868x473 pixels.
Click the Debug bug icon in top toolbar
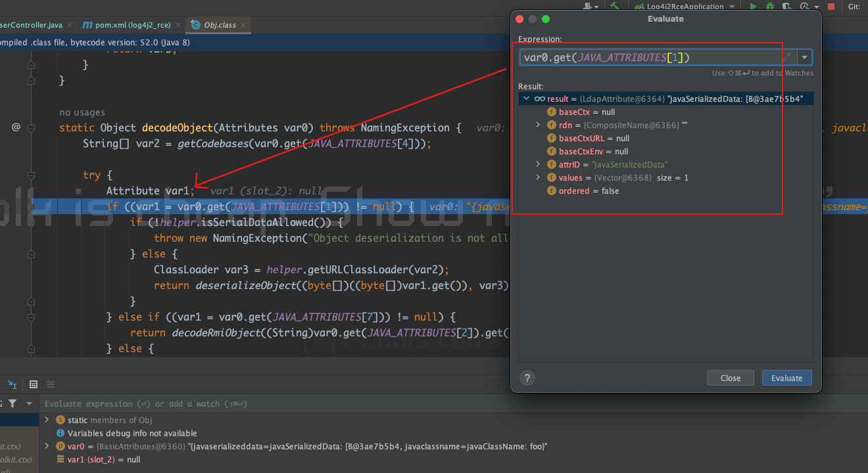pyautogui.click(x=771, y=7)
